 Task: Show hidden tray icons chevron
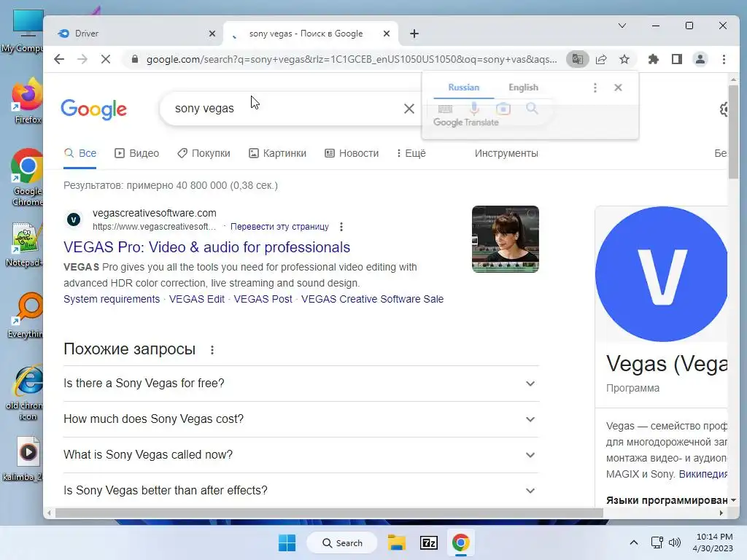tap(634, 542)
